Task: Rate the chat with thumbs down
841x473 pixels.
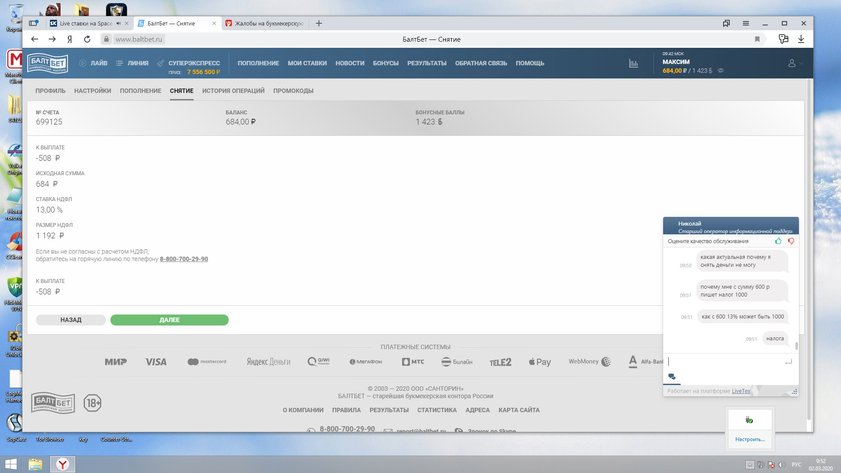Action: [791, 241]
